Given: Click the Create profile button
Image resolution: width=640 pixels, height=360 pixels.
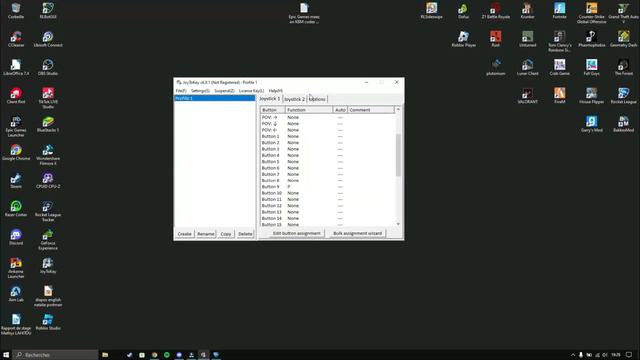Looking at the screenshot, I should click(184, 234).
